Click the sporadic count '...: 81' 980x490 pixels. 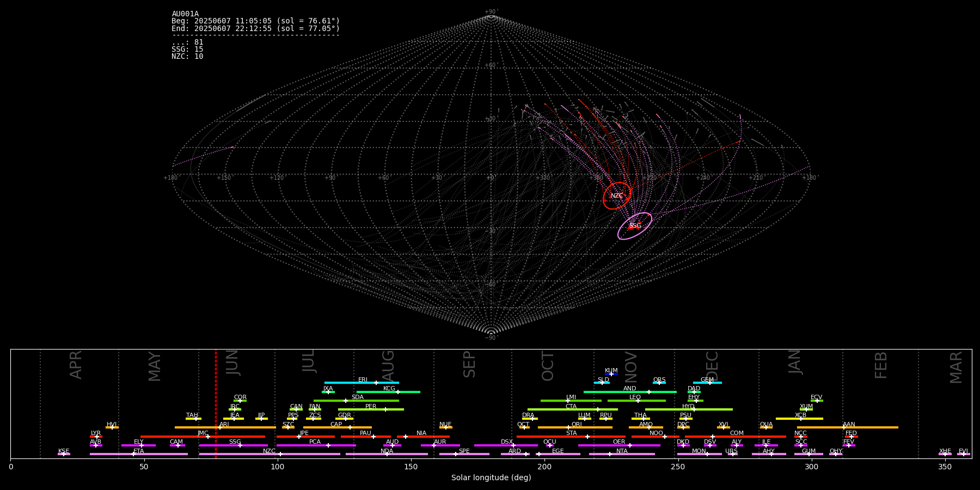(187, 42)
